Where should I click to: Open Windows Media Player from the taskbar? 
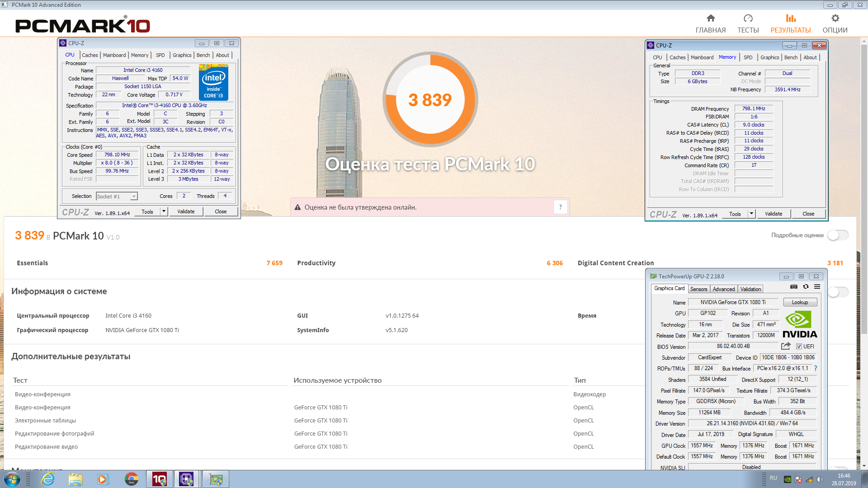[103, 479]
